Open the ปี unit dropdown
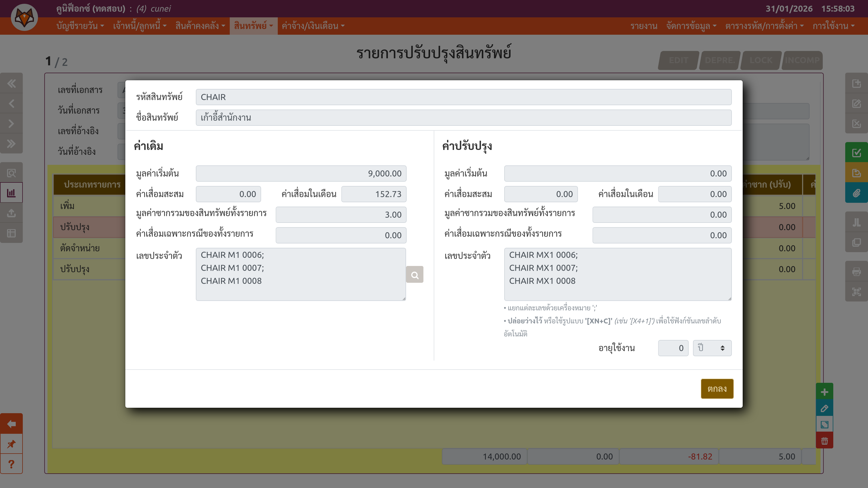Screen dimensions: 868x488 [712, 348]
